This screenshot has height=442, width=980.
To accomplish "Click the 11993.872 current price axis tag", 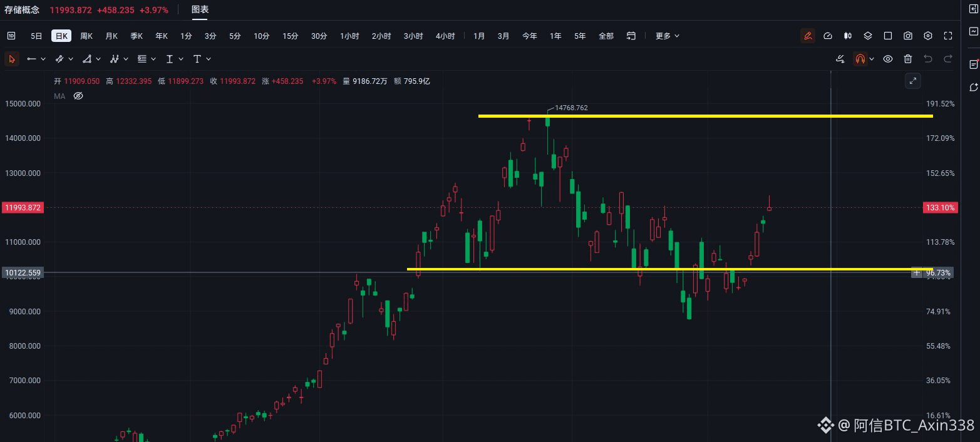I will click(23, 207).
